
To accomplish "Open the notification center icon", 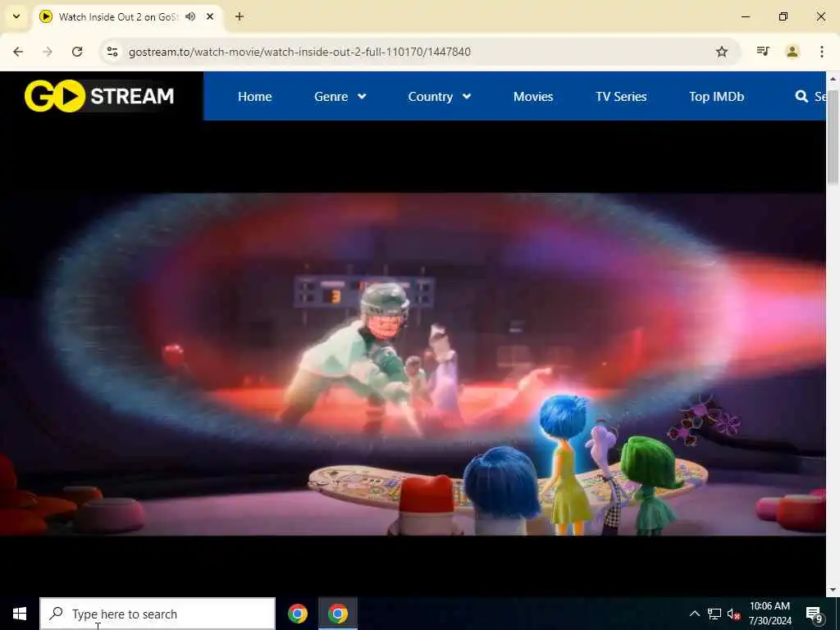I will pyautogui.click(x=815, y=614).
